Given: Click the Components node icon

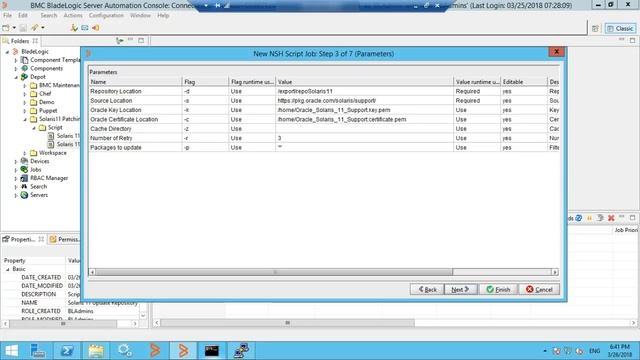Looking at the screenshot, I should (x=24, y=68).
